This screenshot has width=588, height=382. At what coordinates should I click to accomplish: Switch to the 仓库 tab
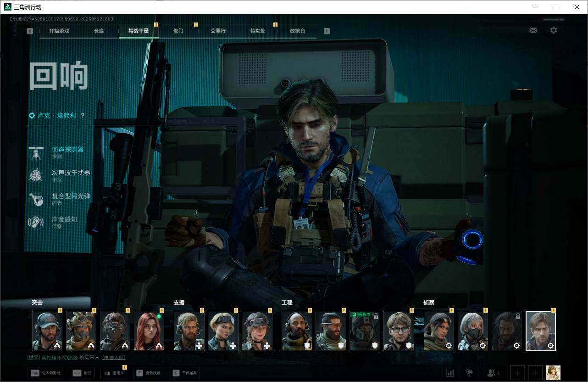(99, 31)
